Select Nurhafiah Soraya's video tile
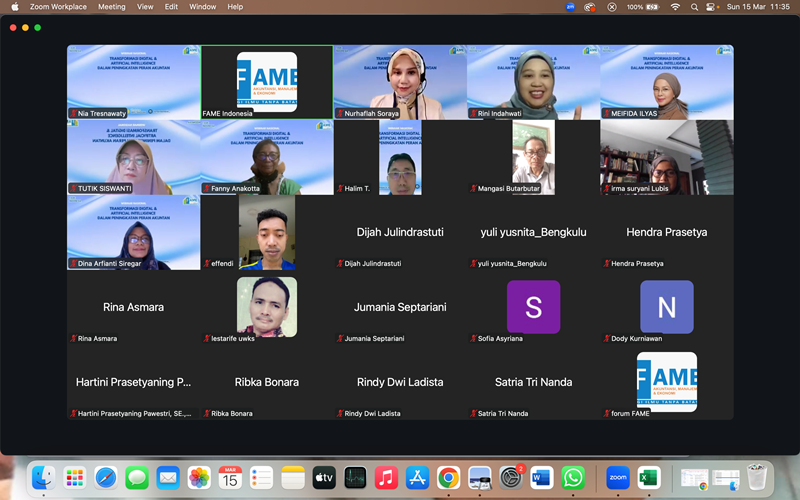Viewport: 800px width, 500px height. (x=400, y=82)
